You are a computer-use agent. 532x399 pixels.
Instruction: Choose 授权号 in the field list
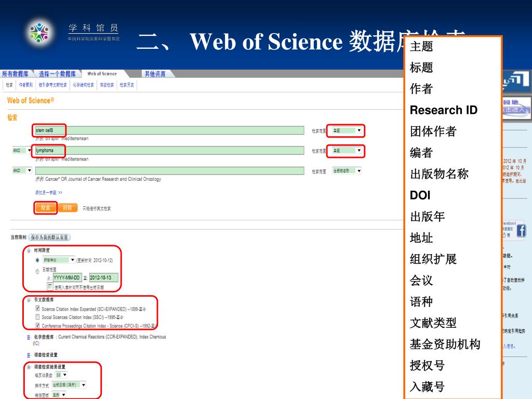point(428,365)
